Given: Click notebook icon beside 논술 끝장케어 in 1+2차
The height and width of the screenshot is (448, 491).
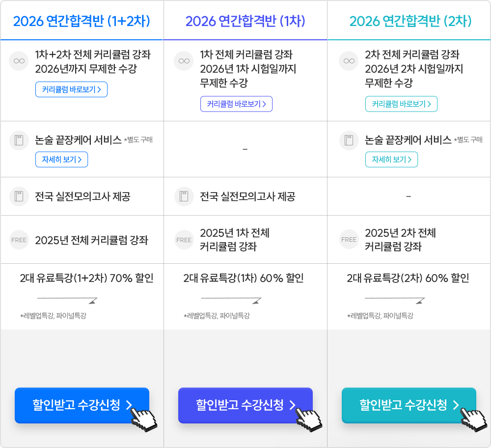Looking at the screenshot, I should pos(19,140).
